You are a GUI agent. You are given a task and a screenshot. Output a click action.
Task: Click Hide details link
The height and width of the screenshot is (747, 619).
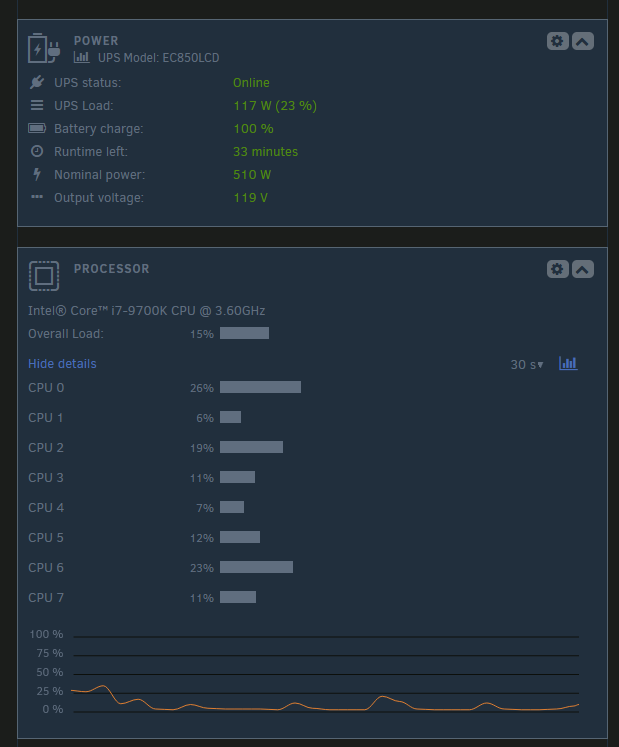pos(62,363)
